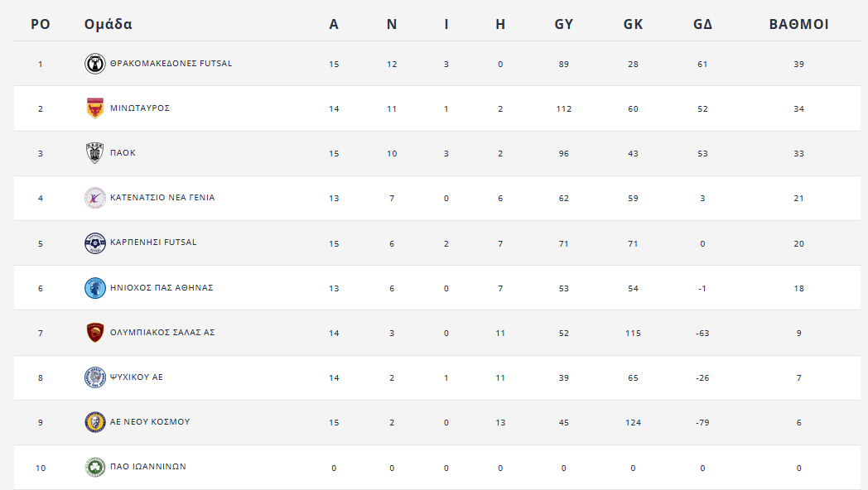Click the ΜΙΝΩΤΑΥΡΟΣ bull crest icon
Viewport: 868px width, 490px height.
click(x=95, y=108)
